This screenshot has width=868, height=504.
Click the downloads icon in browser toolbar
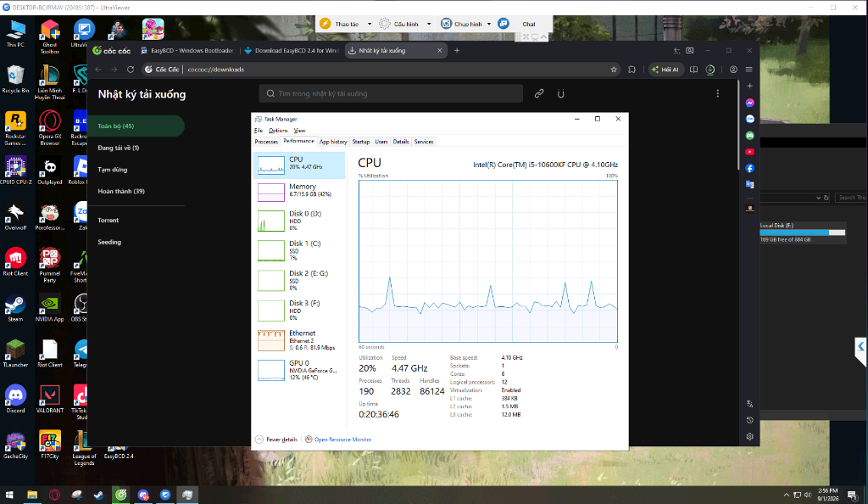coord(710,70)
